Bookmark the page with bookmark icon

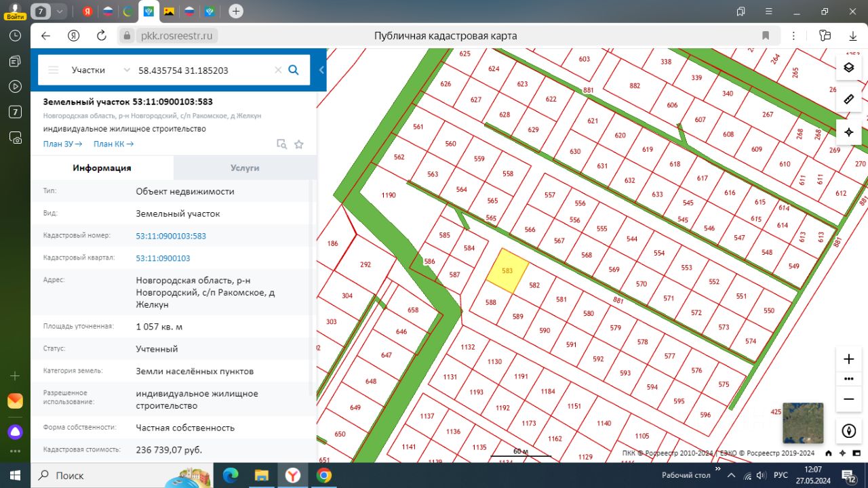coord(766,36)
